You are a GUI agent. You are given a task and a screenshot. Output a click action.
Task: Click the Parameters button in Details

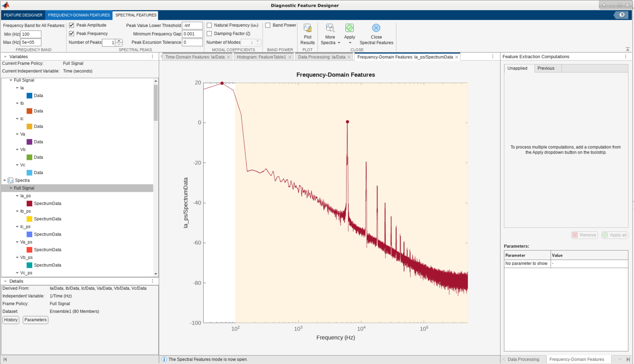click(x=35, y=320)
